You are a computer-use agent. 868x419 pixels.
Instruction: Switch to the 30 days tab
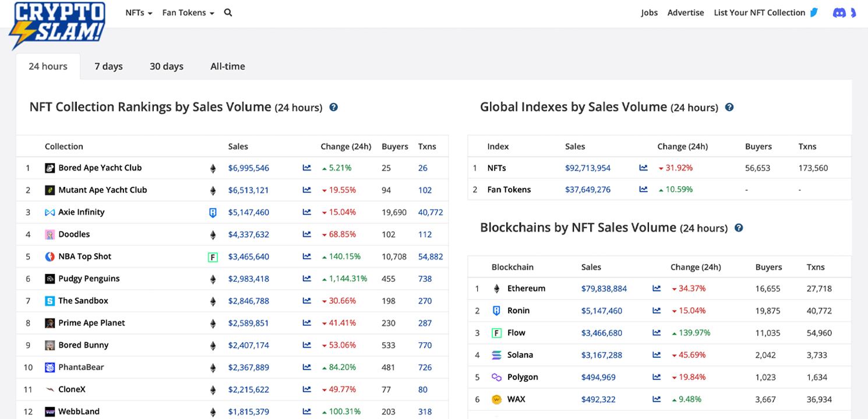(167, 66)
